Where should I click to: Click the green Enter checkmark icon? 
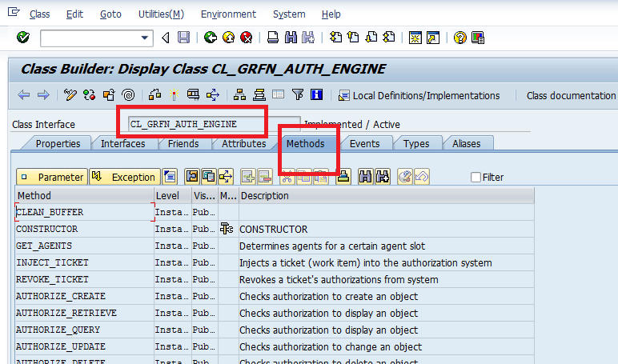[23, 38]
